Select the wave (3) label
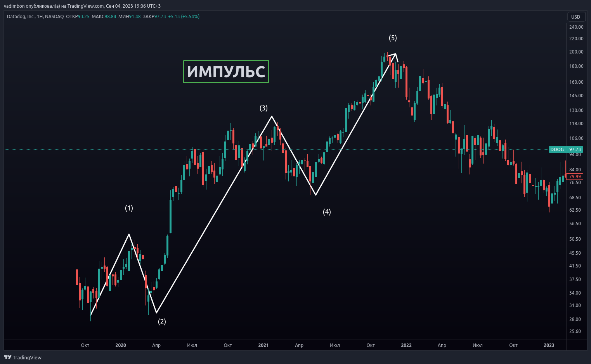The height and width of the screenshot is (364, 591). pyautogui.click(x=263, y=108)
